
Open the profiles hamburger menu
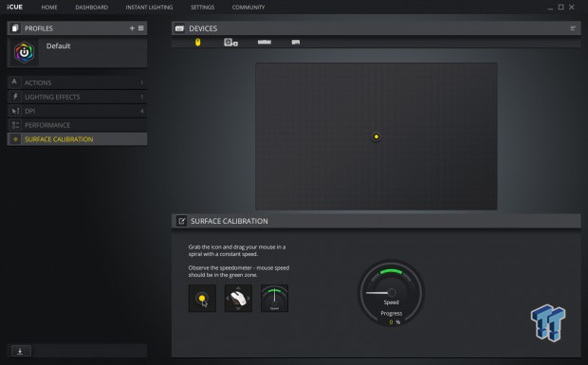tap(141, 28)
